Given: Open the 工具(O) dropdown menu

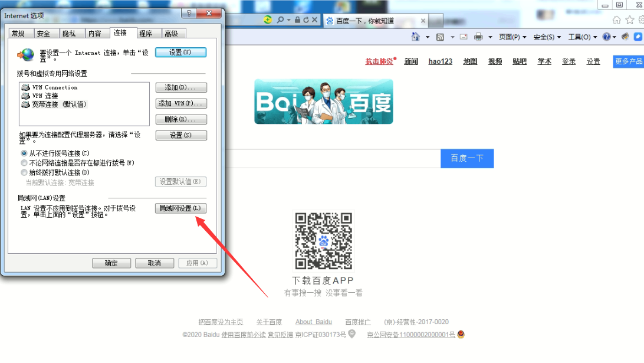Looking at the screenshot, I should pyautogui.click(x=583, y=37).
